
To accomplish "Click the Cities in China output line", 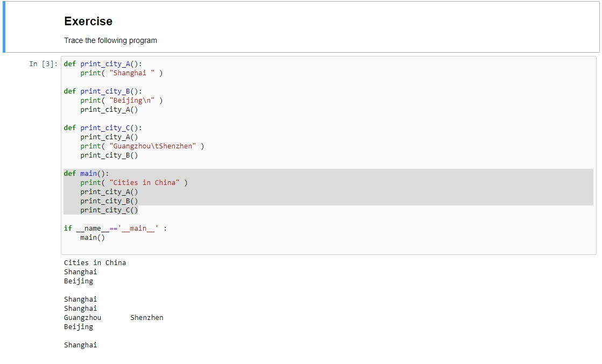I will coord(95,262).
